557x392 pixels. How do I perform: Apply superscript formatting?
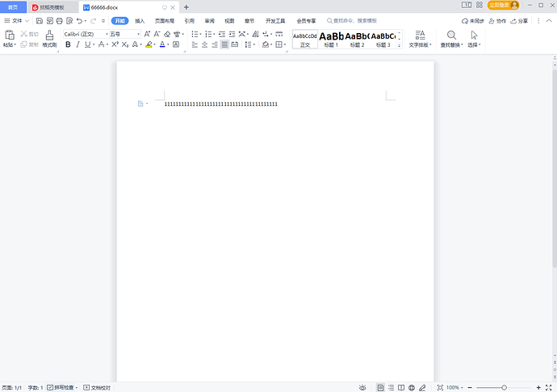coord(115,44)
